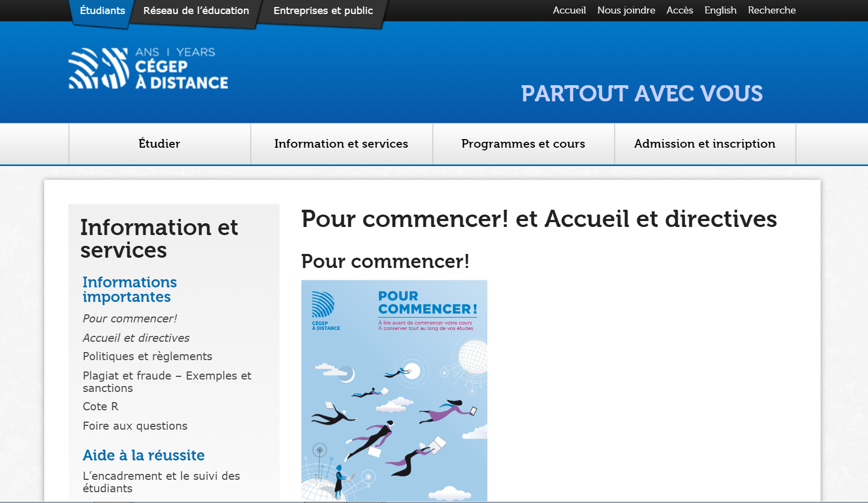Open Plagiat et fraude – Exemples et sanctions

[167, 382]
